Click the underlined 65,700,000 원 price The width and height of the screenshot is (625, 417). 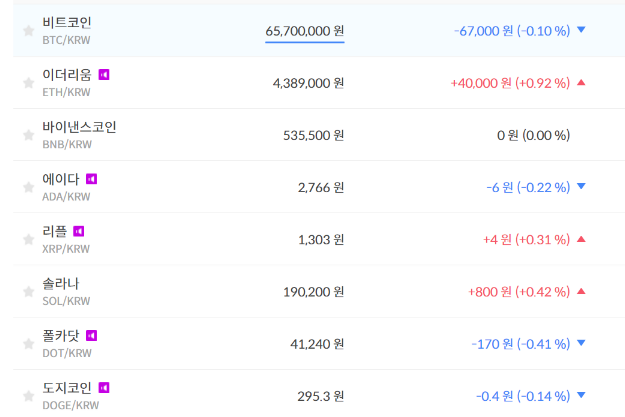click(x=305, y=31)
